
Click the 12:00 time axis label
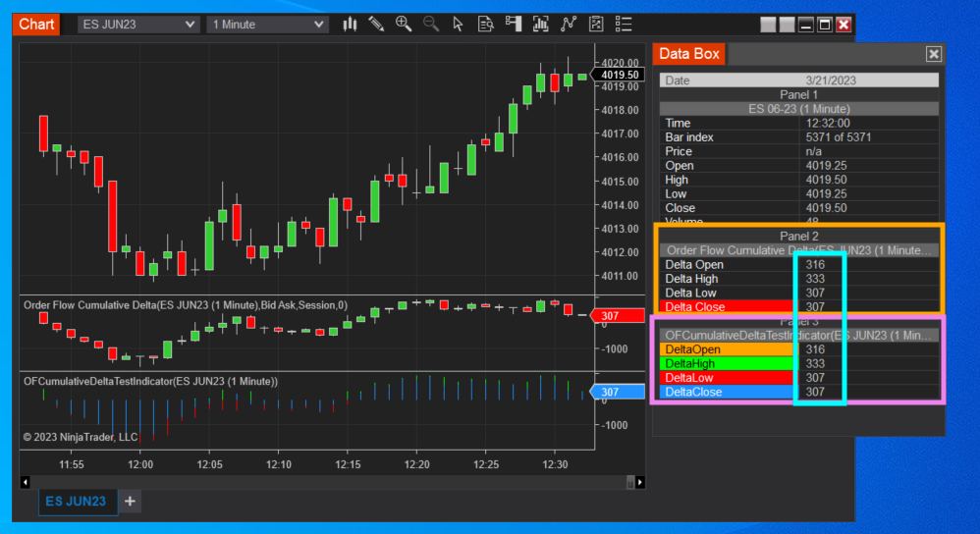point(140,464)
